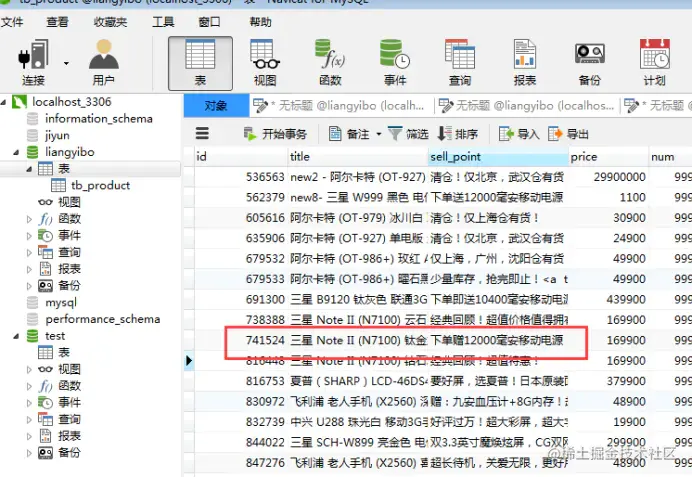692x477 pixels.
Task: Collapse the test database node
Action: [x=16, y=336]
